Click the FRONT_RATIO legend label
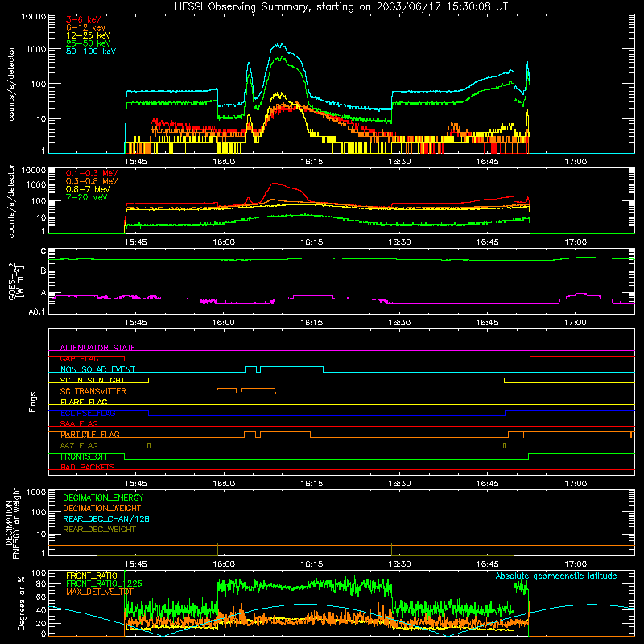 92,576
